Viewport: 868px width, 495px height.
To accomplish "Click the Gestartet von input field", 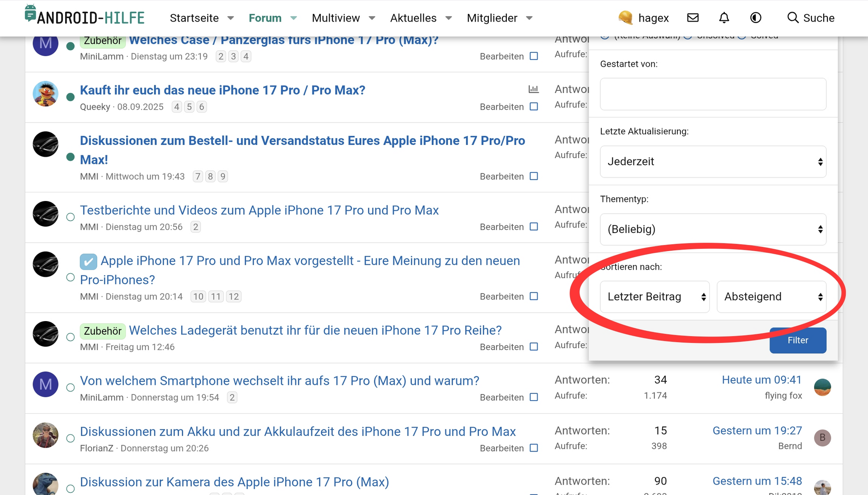I will tap(712, 94).
